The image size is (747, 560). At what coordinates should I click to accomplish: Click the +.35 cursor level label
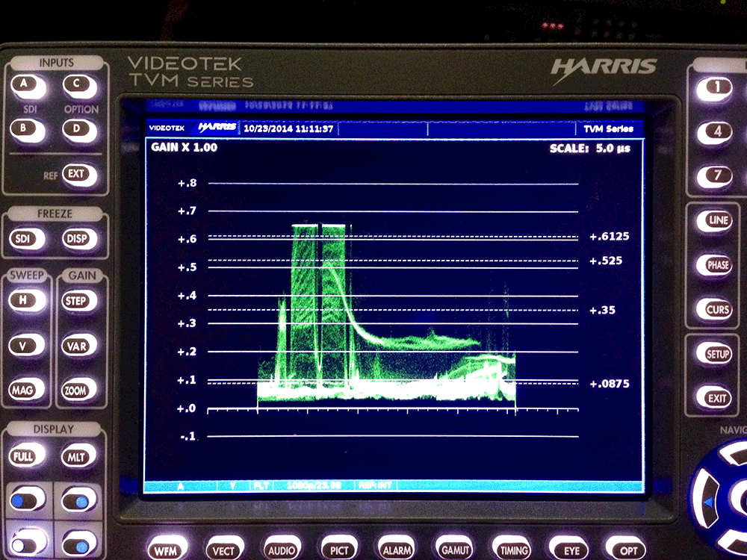tap(602, 311)
